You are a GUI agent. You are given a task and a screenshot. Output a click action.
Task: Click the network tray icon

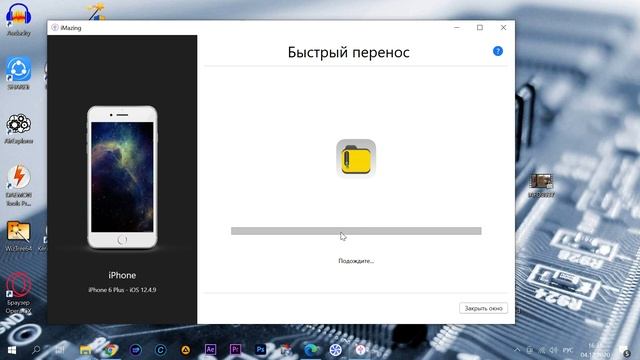coord(542,350)
